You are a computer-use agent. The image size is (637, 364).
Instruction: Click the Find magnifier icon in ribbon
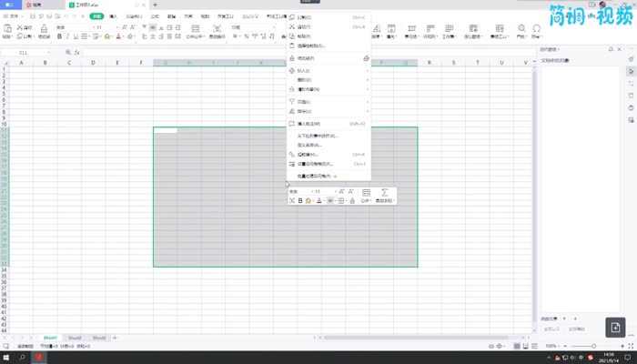click(521, 28)
